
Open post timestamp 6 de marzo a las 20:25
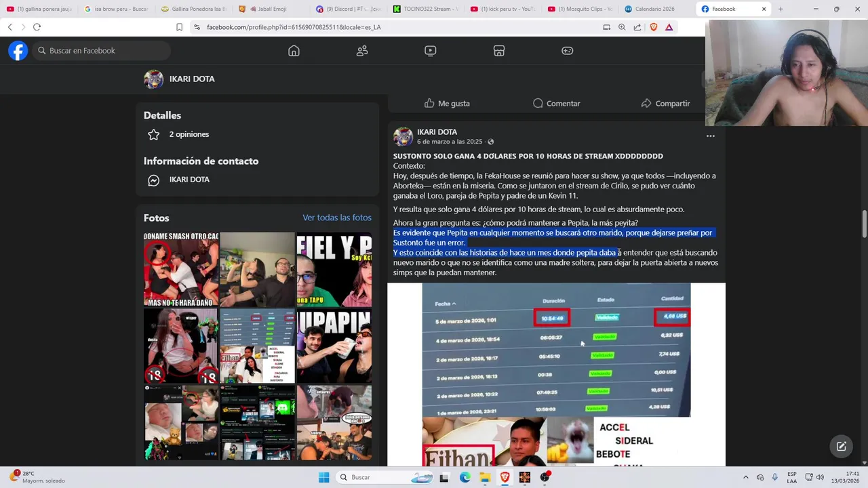(x=450, y=142)
